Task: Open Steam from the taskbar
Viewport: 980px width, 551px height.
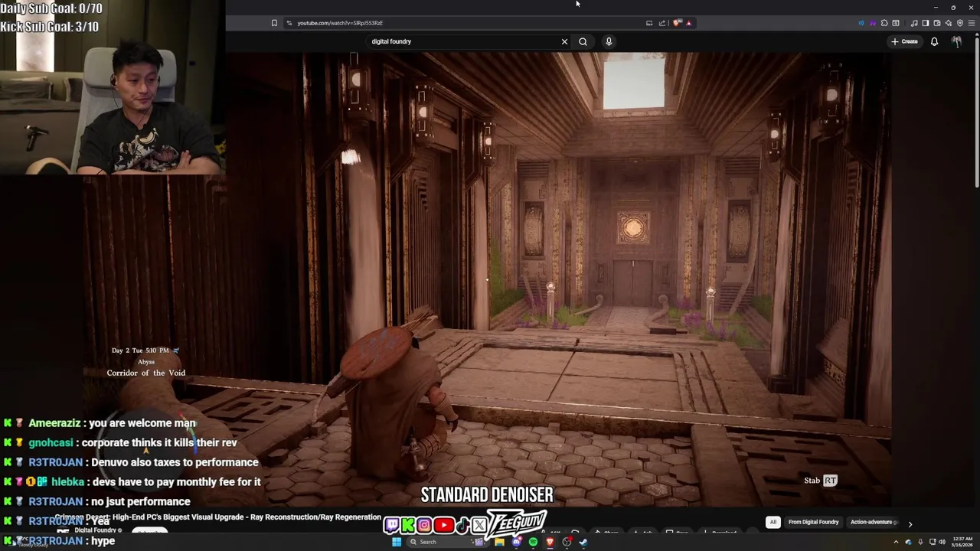Action: point(583,542)
